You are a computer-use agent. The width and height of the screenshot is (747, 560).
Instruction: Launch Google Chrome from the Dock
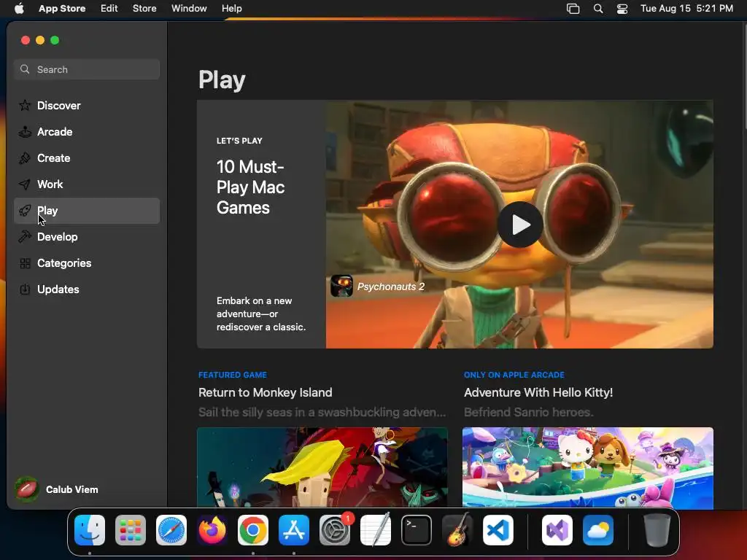click(x=253, y=530)
